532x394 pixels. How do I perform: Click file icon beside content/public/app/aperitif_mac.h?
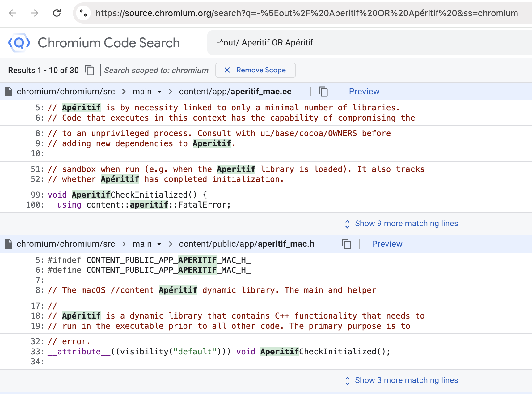pyautogui.click(x=9, y=244)
